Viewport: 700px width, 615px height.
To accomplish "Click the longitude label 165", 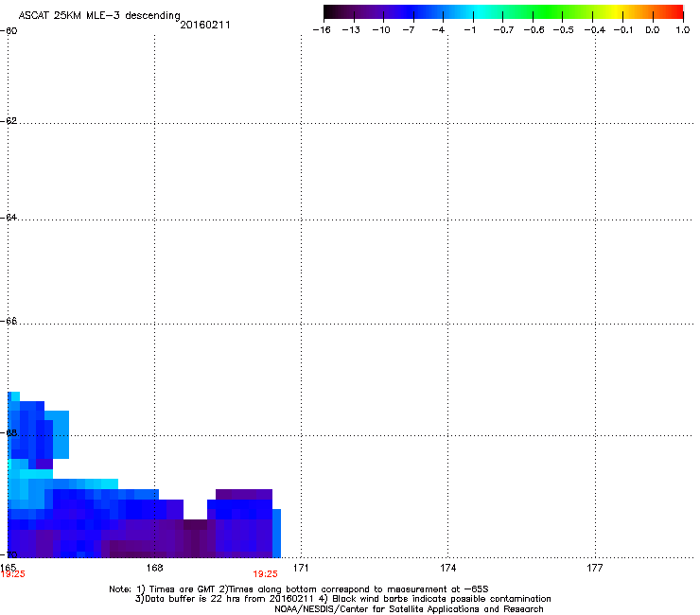I will pos(8,567).
